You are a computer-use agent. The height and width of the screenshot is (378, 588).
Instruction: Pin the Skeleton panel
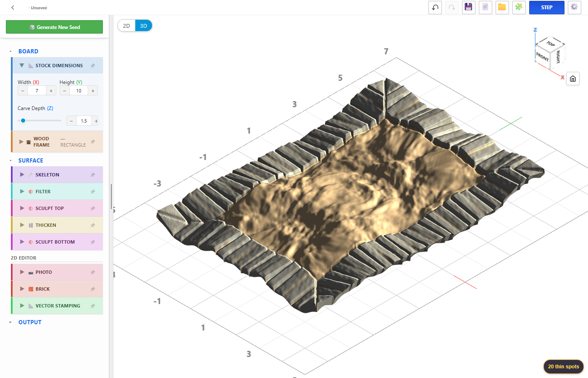pyautogui.click(x=93, y=175)
